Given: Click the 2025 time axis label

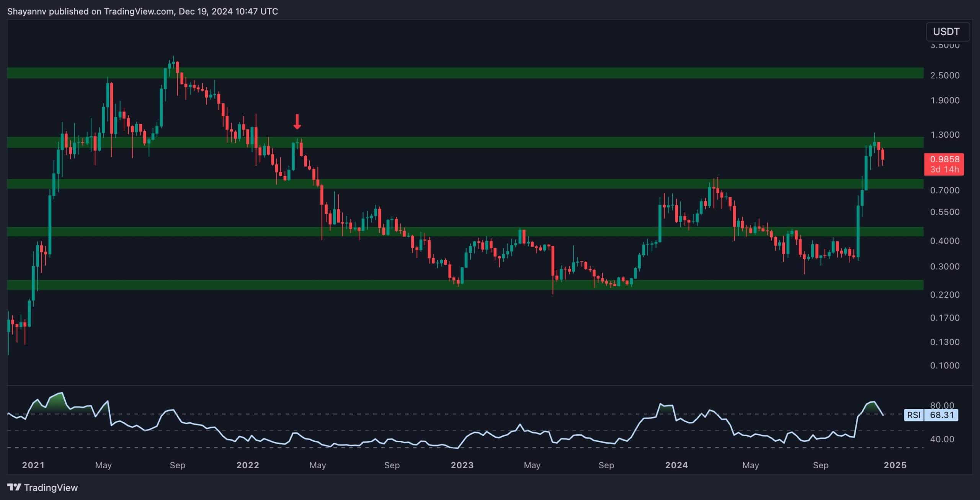Looking at the screenshot, I should (895, 465).
